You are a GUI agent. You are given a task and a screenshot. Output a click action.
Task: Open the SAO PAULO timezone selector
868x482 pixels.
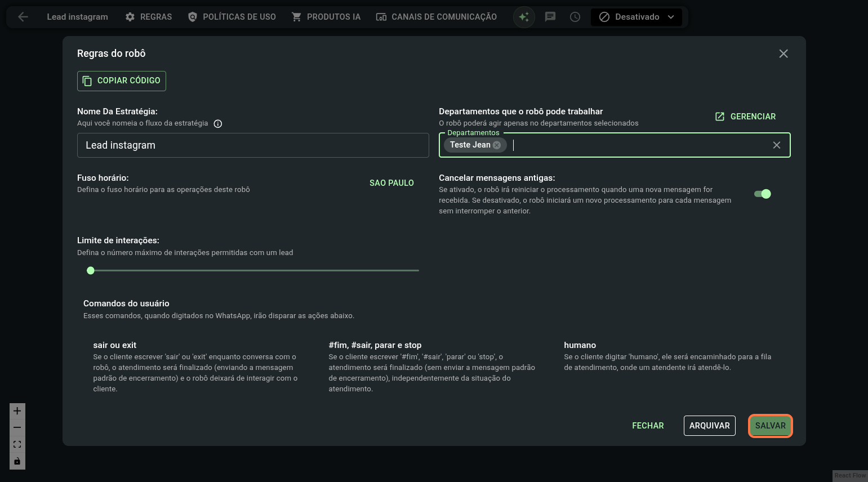[391, 183]
